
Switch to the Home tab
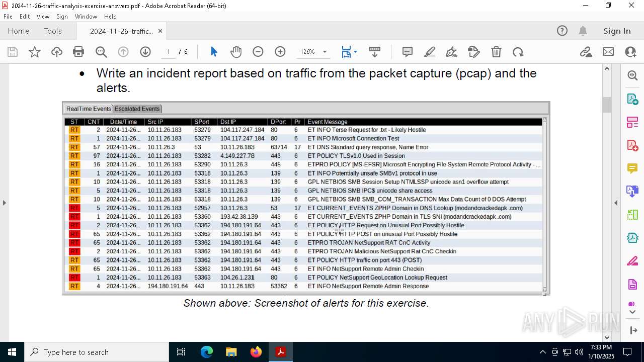19,31
